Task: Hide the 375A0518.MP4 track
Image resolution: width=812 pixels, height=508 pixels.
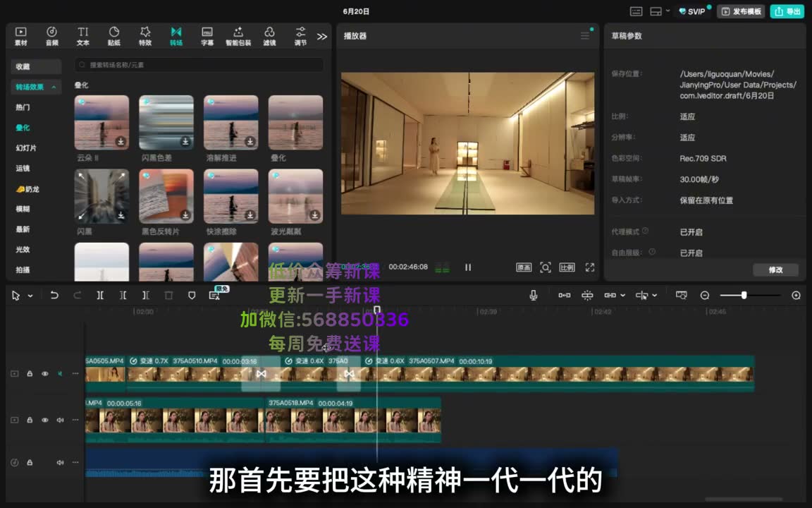Action: click(45, 420)
